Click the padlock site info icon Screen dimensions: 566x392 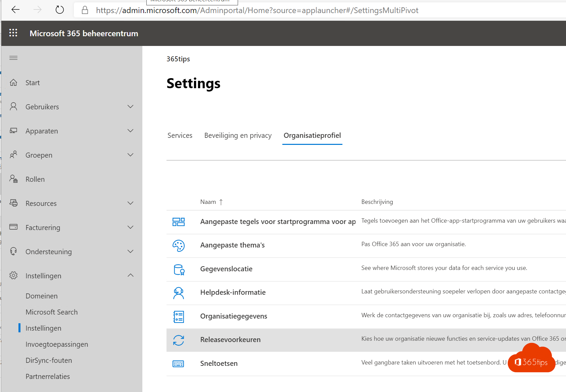[85, 10]
